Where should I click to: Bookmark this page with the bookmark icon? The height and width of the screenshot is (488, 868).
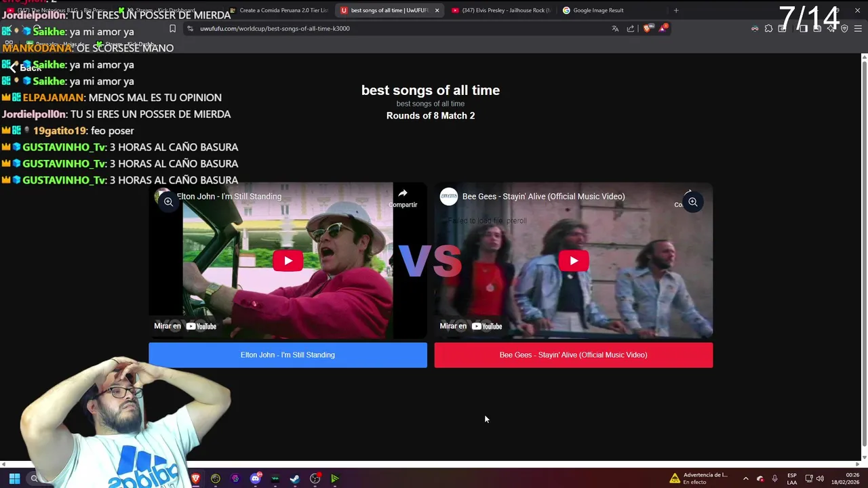coord(172,28)
